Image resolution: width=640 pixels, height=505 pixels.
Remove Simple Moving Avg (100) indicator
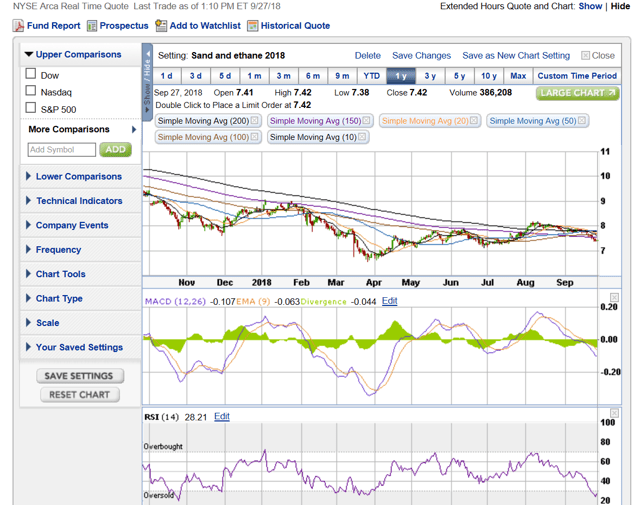[x=254, y=137]
